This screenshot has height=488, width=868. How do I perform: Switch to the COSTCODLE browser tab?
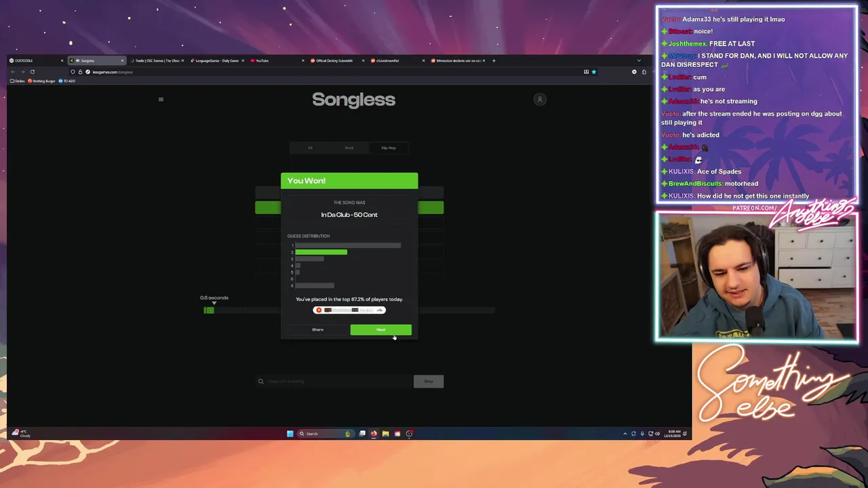click(36, 60)
